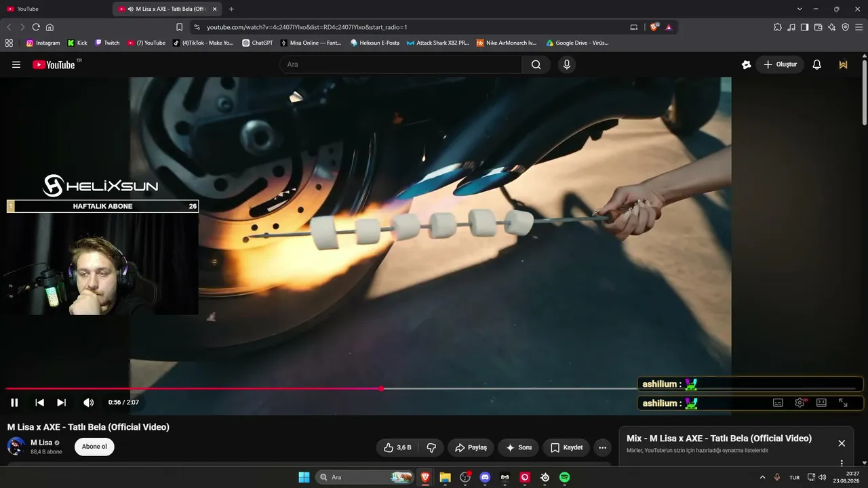Screen dimensions: 868x488
Task: Open Brave Shields lion icon
Action: coord(654,27)
